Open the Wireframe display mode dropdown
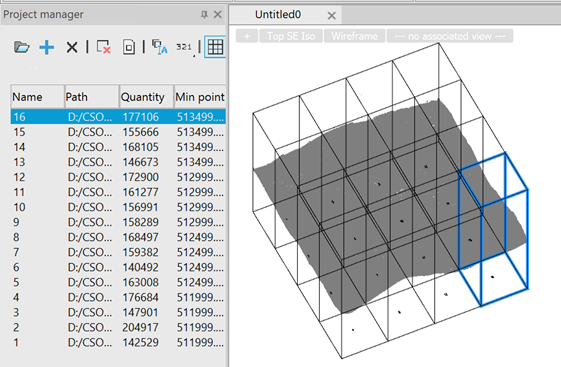Viewport: 561px width, 367px height. point(355,36)
